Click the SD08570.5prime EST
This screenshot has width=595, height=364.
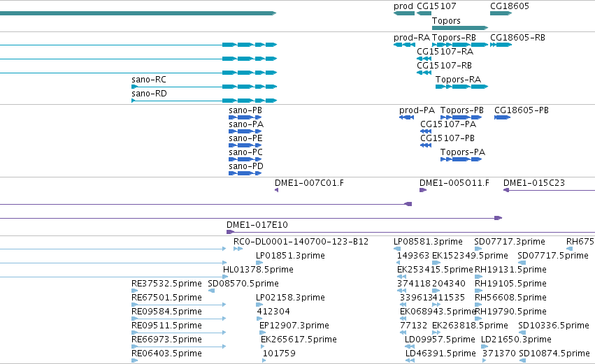click(211, 291)
